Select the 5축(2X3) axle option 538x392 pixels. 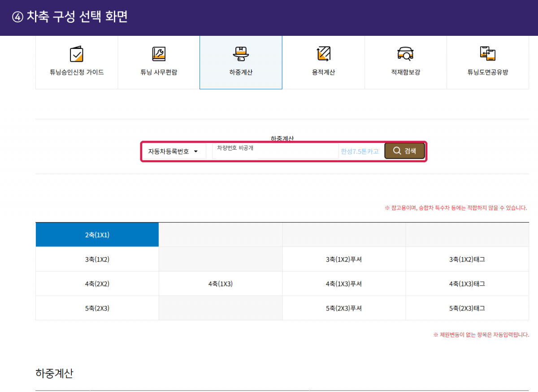(x=97, y=308)
